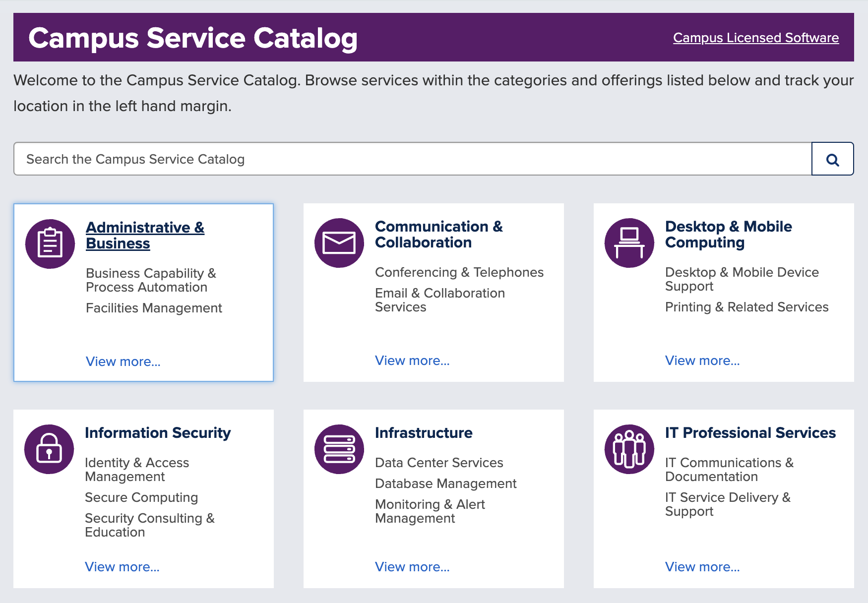
Task: View more under IT Professional Services
Action: click(x=702, y=566)
